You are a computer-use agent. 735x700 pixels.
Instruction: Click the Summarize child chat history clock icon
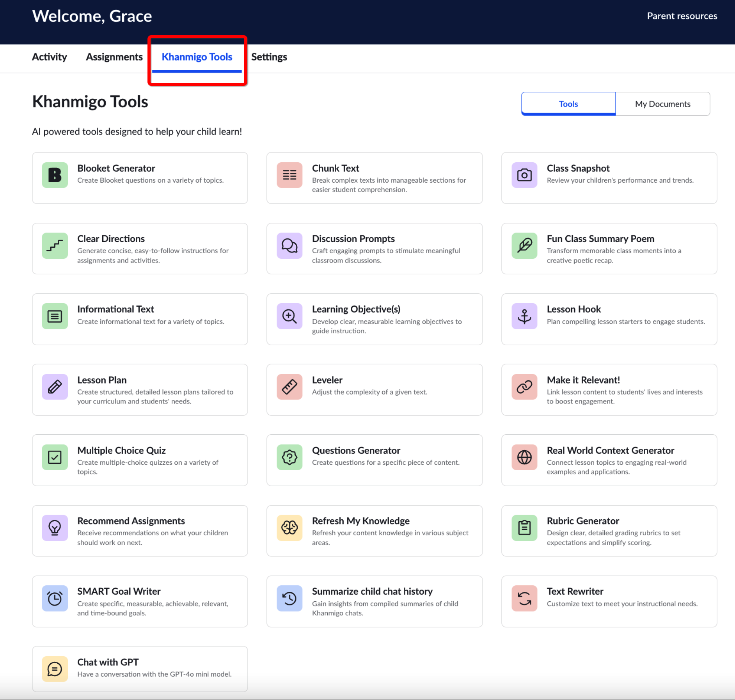(x=289, y=598)
